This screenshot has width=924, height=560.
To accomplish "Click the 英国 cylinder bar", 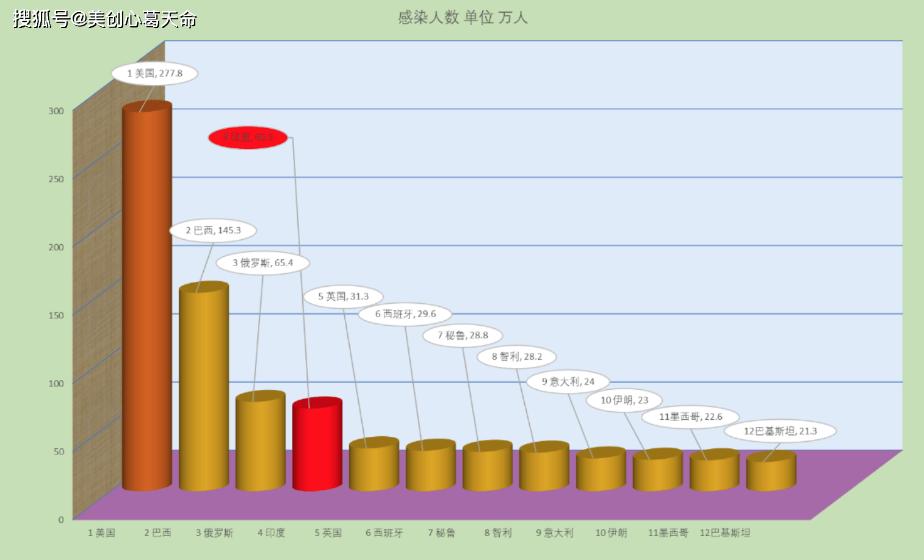I will (x=374, y=464).
